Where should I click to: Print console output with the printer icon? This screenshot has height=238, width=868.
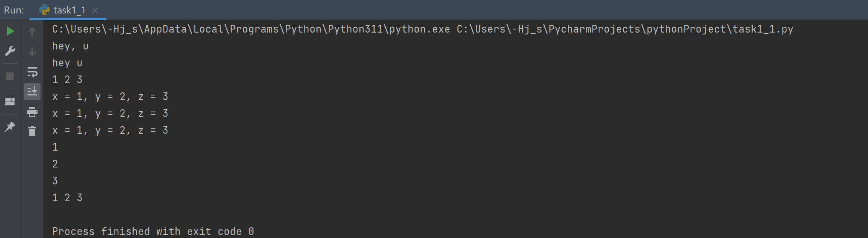(32, 112)
